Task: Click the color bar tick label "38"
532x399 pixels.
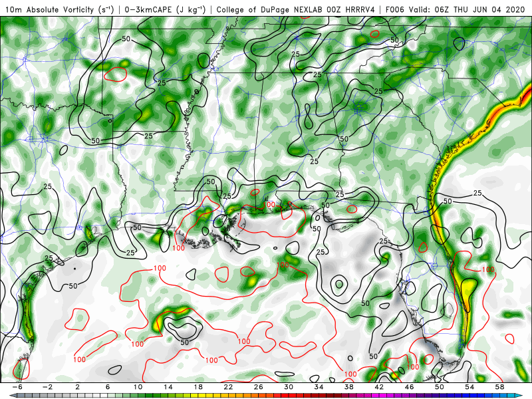Action: point(348,387)
